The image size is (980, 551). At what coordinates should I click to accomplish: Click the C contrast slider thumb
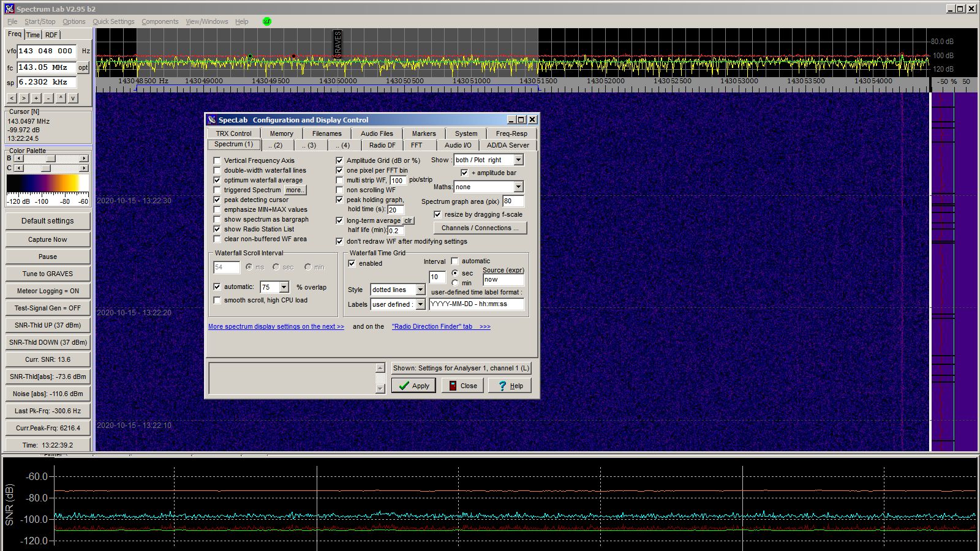pyautogui.click(x=46, y=168)
